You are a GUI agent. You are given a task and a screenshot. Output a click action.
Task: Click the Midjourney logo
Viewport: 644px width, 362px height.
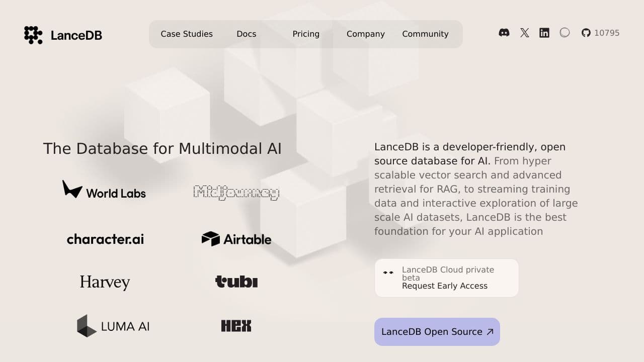(236, 192)
